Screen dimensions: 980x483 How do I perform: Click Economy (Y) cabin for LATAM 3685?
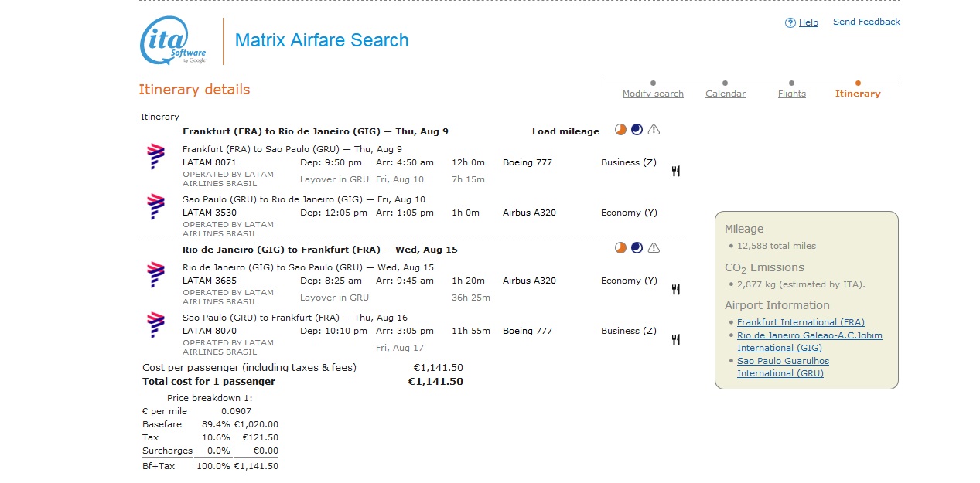[x=629, y=281]
